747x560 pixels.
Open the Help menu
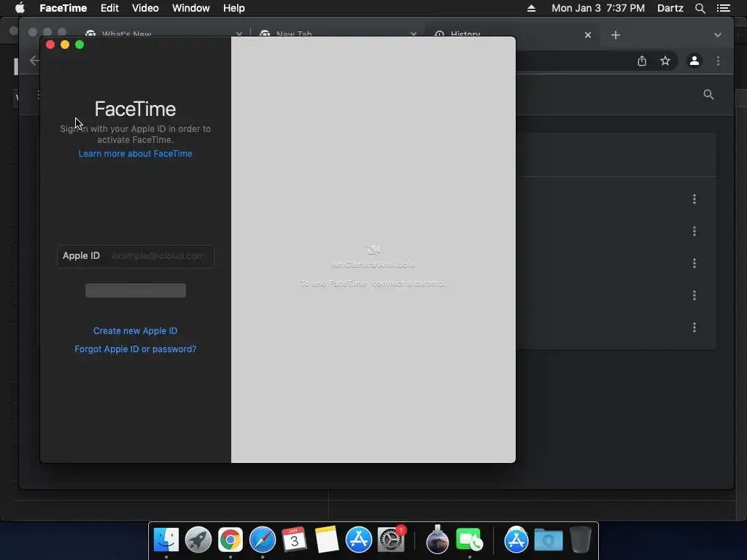[233, 8]
